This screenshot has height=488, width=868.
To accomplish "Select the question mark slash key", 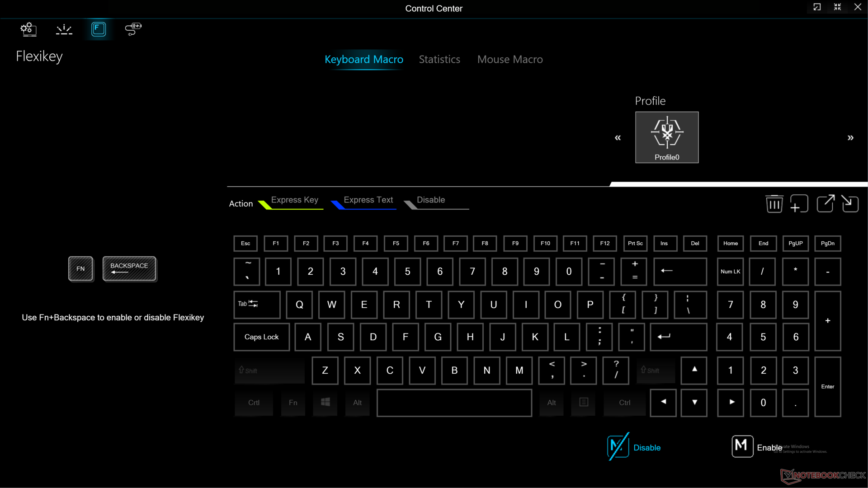I will click(x=616, y=371).
